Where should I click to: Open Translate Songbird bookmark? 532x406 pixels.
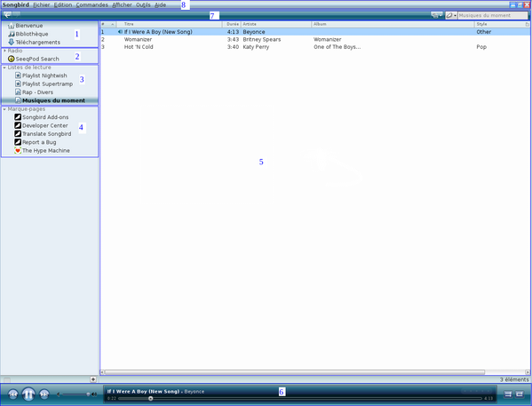pyautogui.click(x=43, y=134)
